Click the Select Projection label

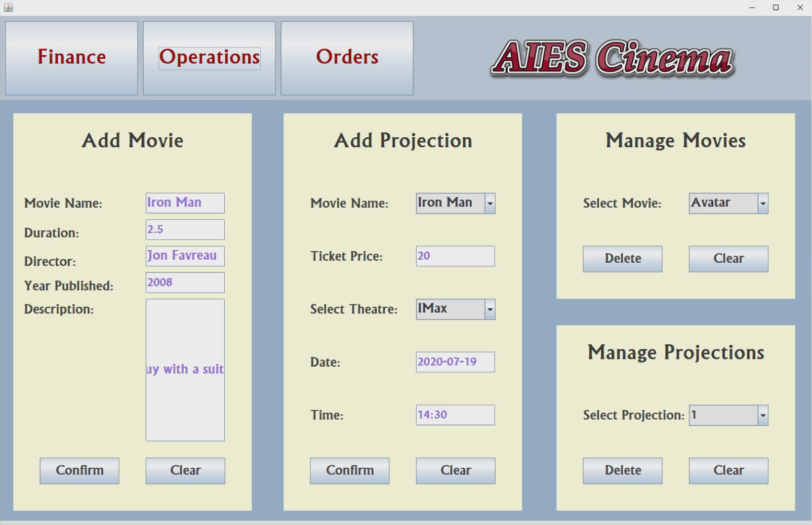(634, 416)
